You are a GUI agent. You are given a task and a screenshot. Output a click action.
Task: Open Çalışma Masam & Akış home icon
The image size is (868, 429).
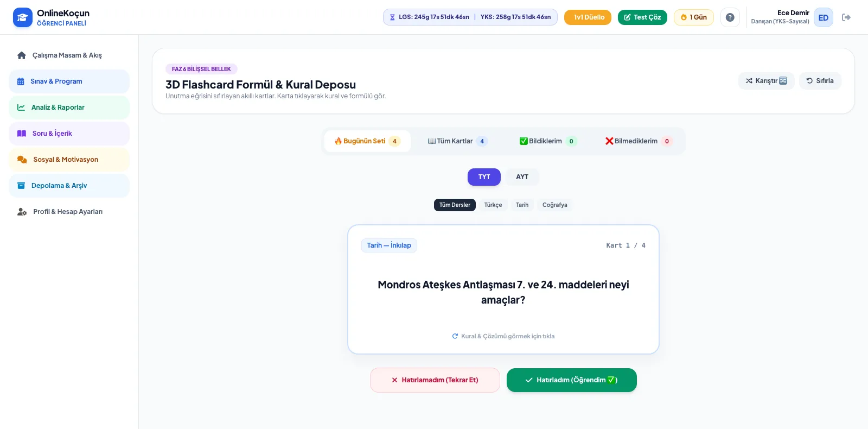click(22, 55)
